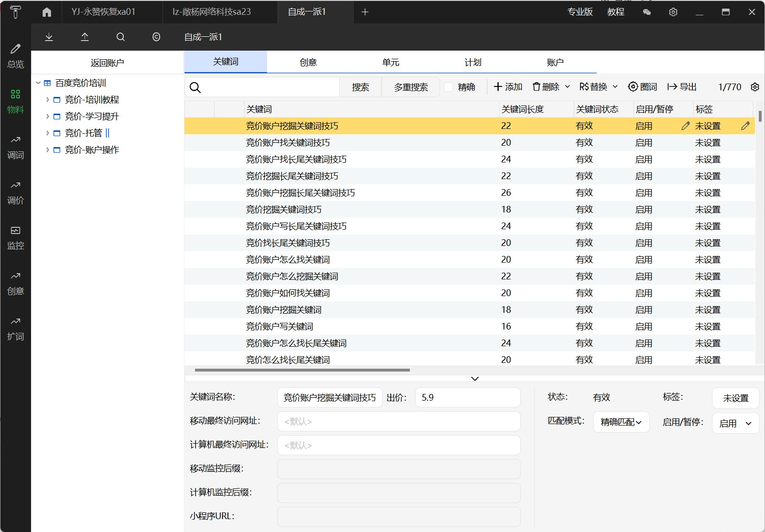Click the 出价 bid field showing 5.9

point(468,397)
